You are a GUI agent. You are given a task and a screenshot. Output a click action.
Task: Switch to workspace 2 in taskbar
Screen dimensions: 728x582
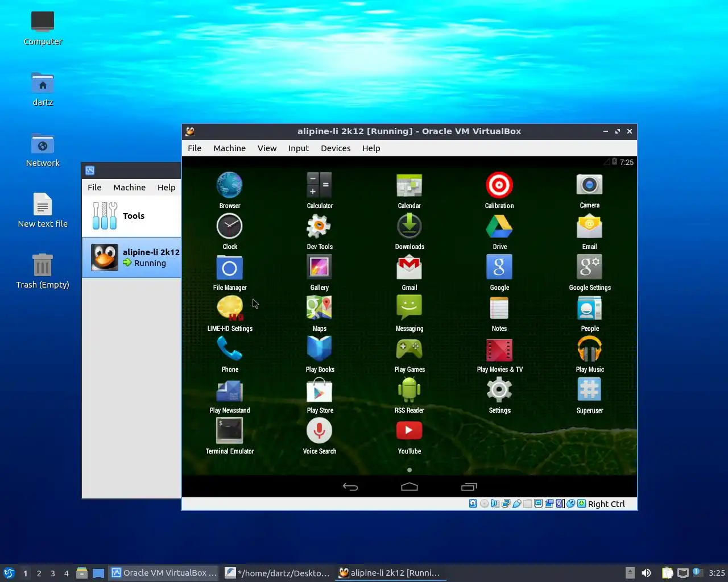39,573
